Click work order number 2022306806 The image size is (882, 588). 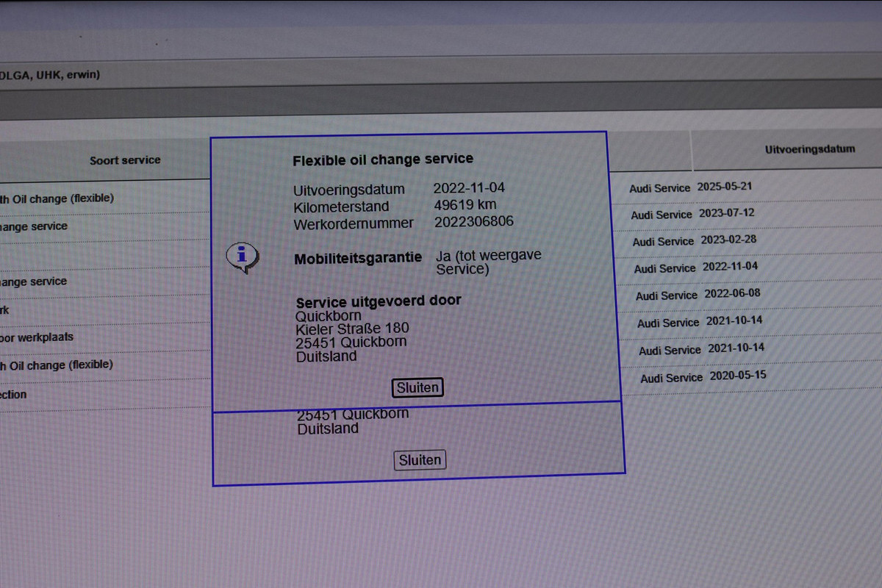click(473, 222)
